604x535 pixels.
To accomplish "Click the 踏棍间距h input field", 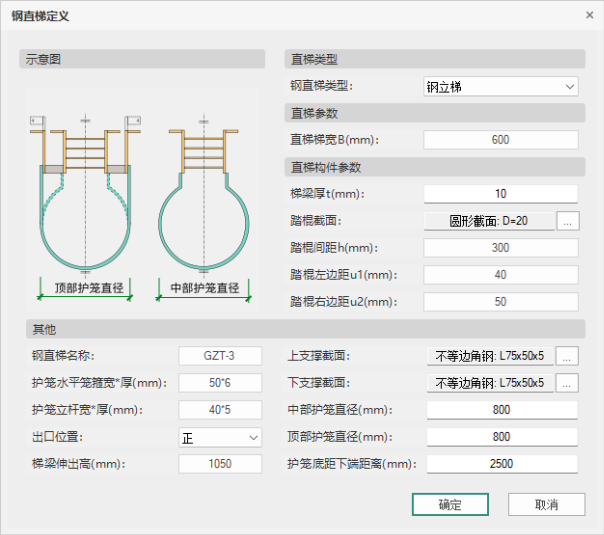I will coord(500,248).
